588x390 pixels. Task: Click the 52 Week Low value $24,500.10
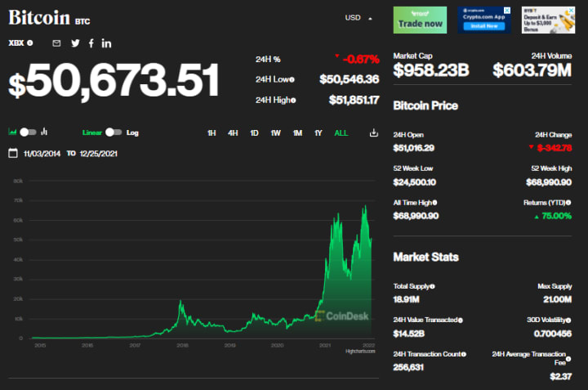coord(414,182)
